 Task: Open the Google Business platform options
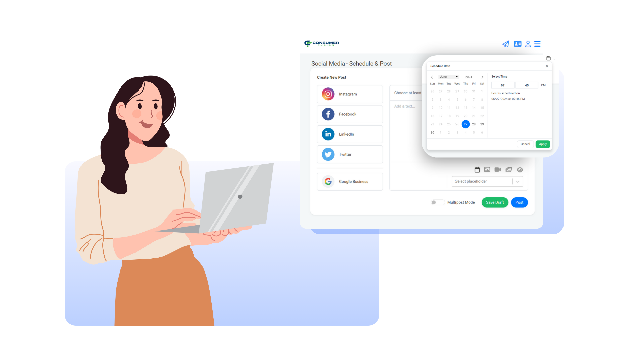pyautogui.click(x=350, y=181)
